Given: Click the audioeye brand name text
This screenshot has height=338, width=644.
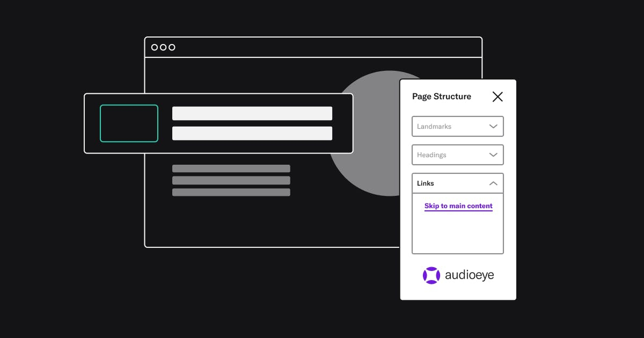Looking at the screenshot, I should (470, 275).
